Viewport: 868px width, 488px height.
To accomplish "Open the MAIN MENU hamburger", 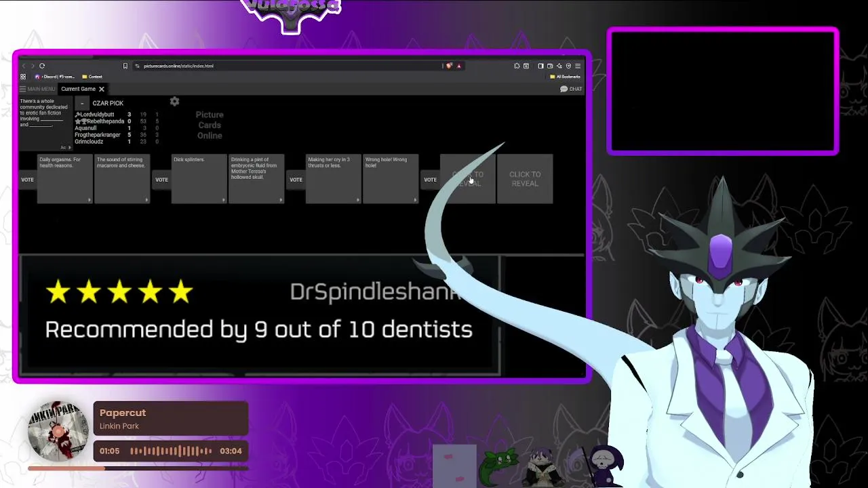I will pyautogui.click(x=37, y=89).
